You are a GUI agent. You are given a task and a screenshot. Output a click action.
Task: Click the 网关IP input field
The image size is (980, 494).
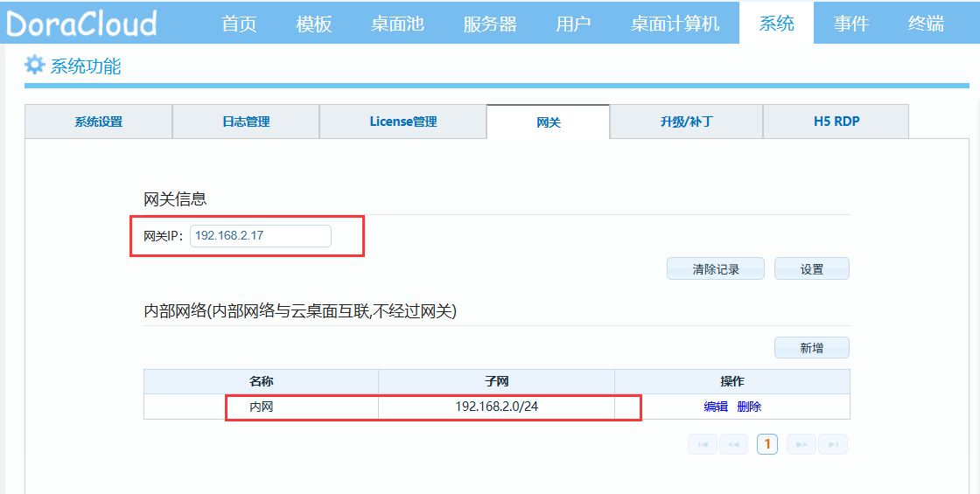[x=261, y=236]
